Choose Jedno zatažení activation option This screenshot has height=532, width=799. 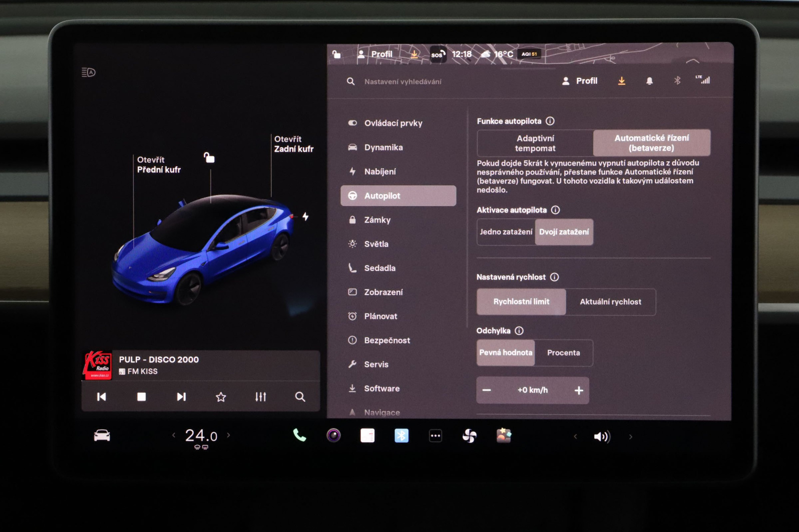(x=506, y=232)
